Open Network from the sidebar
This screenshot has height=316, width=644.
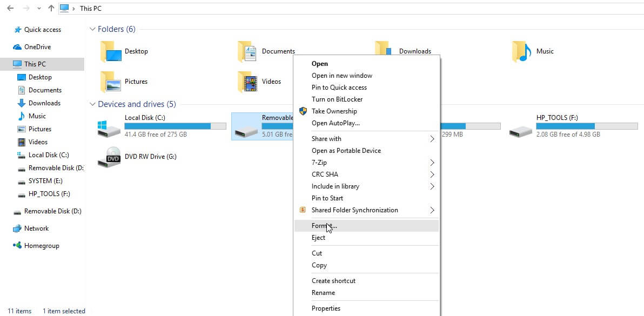tap(36, 228)
